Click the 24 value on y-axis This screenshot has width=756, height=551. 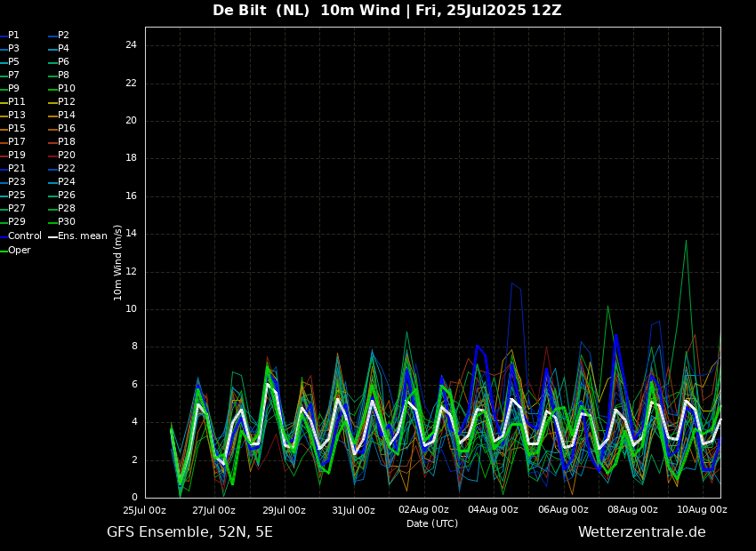(130, 45)
